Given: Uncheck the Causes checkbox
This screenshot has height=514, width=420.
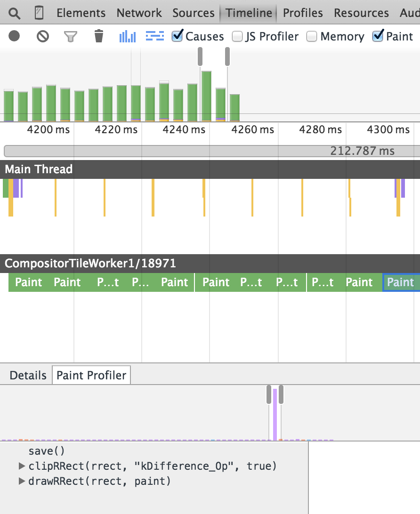Looking at the screenshot, I should (x=178, y=35).
